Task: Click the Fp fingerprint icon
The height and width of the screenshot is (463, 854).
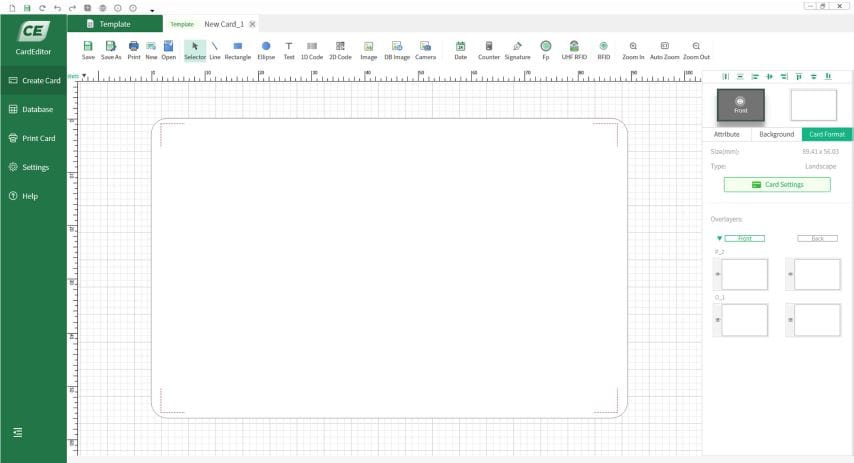Action: [x=546, y=50]
